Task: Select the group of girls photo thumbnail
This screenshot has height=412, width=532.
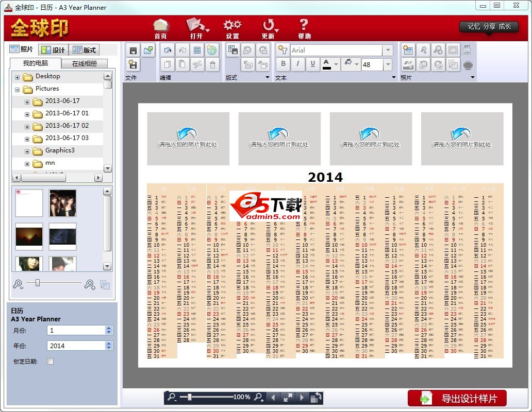Action: [63, 203]
